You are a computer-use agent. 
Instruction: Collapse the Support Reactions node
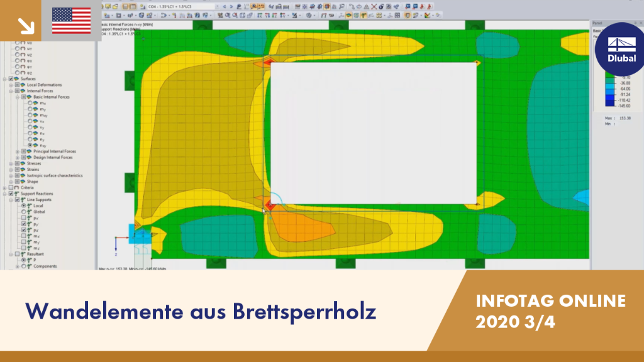(x=5, y=194)
